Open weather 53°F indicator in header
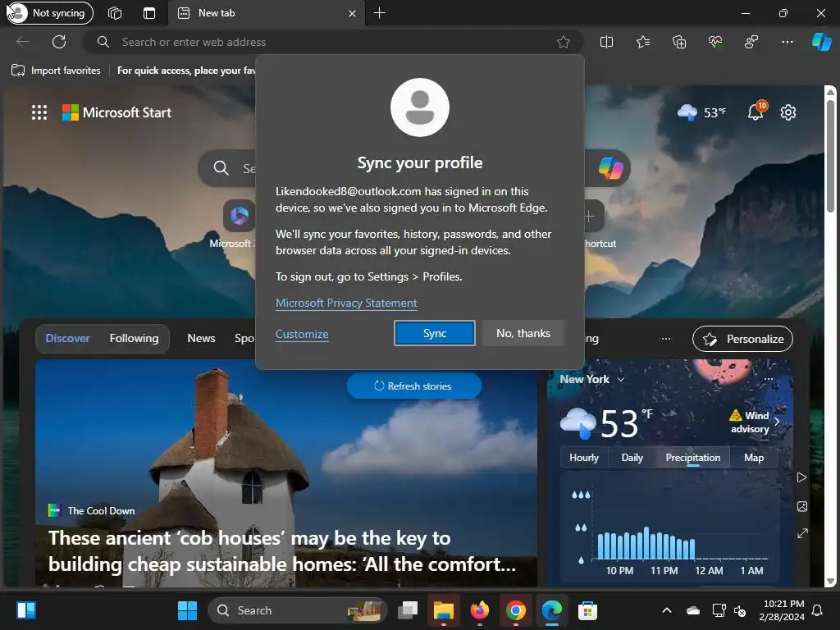The image size is (840, 630). pos(702,112)
